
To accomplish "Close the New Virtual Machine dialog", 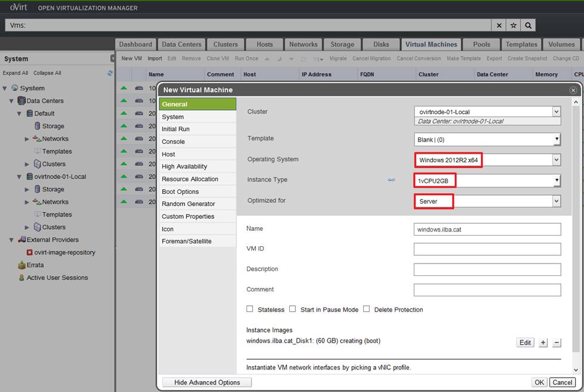I will 573,90.
